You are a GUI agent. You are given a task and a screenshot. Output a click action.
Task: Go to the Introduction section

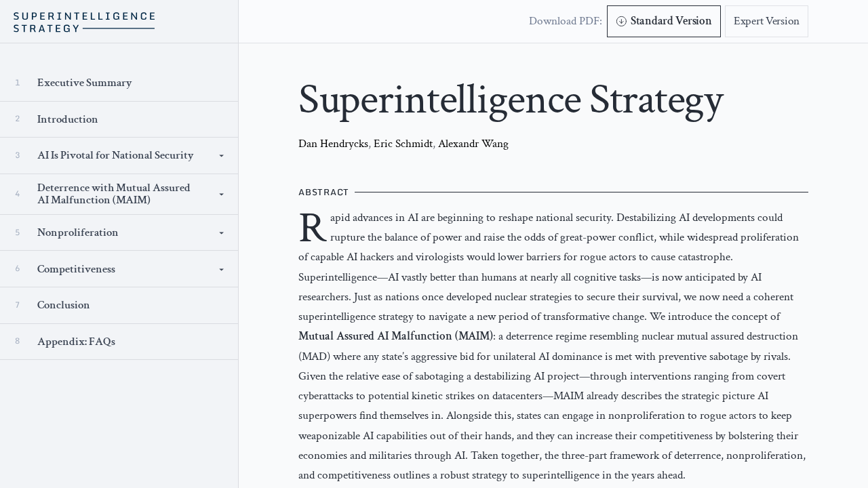67,119
